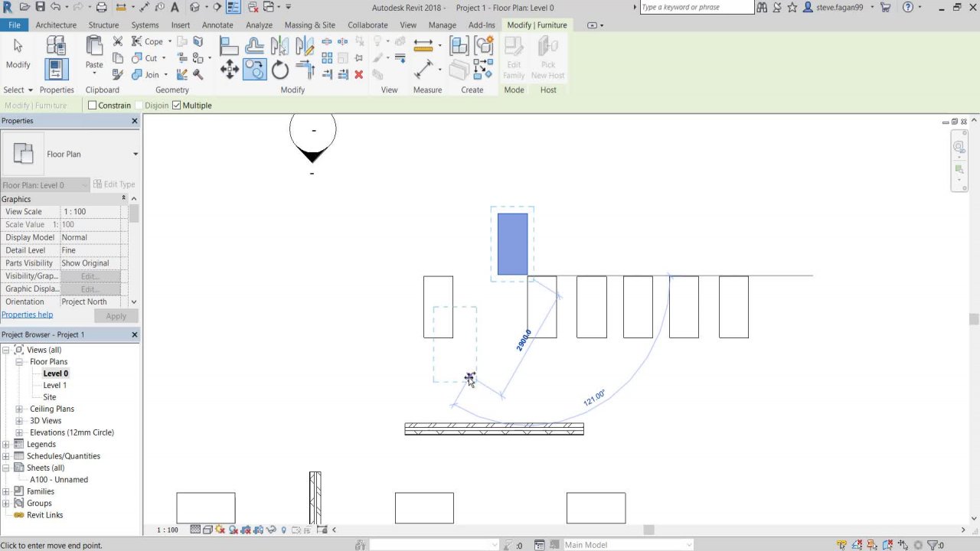The width and height of the screenshot is (980, 551).
Task: Click the Create Assembly icon
Action: [x=459, y=45]
